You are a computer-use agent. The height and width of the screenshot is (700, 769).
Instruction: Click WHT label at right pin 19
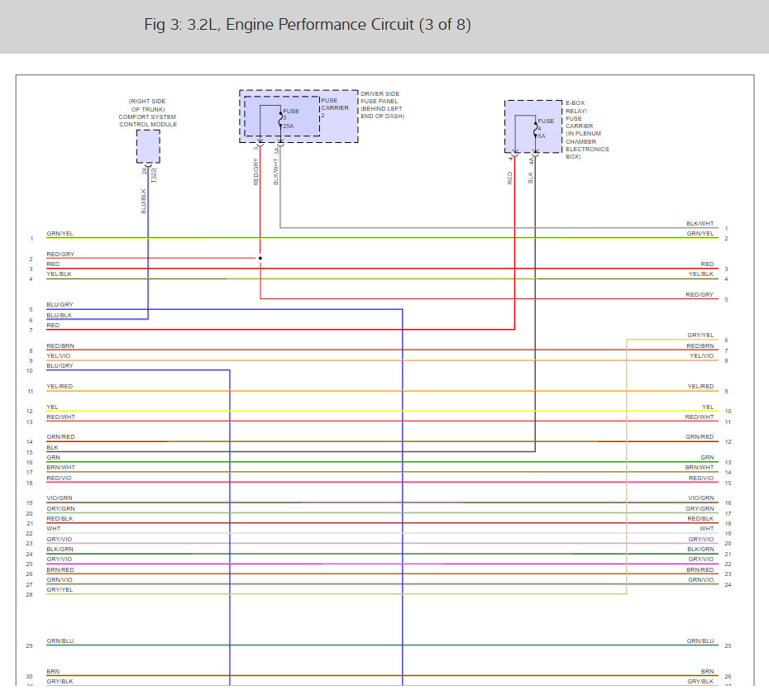pos(707,528)
